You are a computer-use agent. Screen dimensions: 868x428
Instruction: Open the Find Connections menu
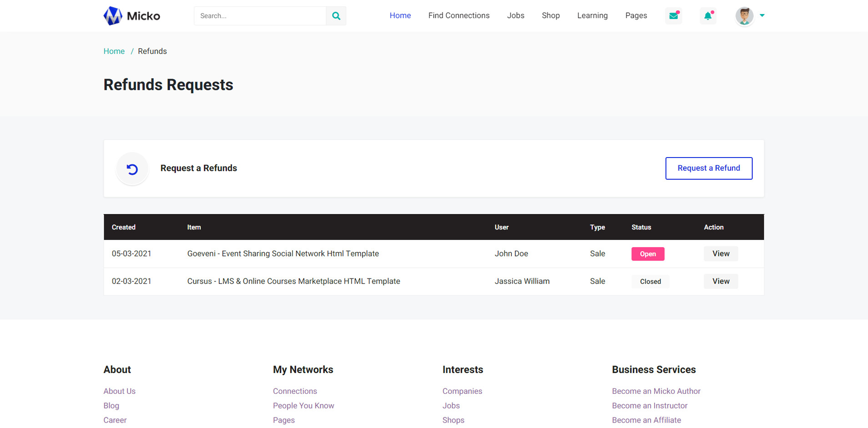(x=459, y=15)
